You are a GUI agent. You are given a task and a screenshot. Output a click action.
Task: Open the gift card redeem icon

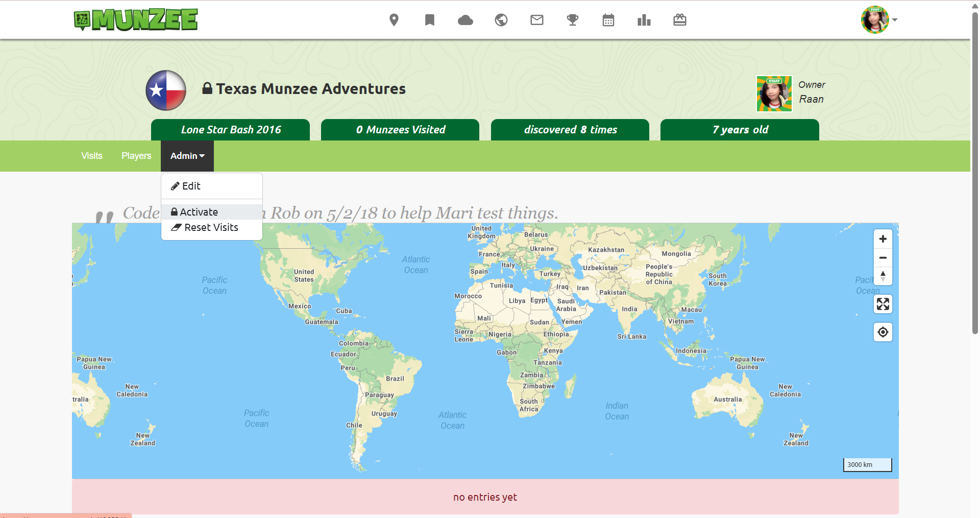(680, 20)
